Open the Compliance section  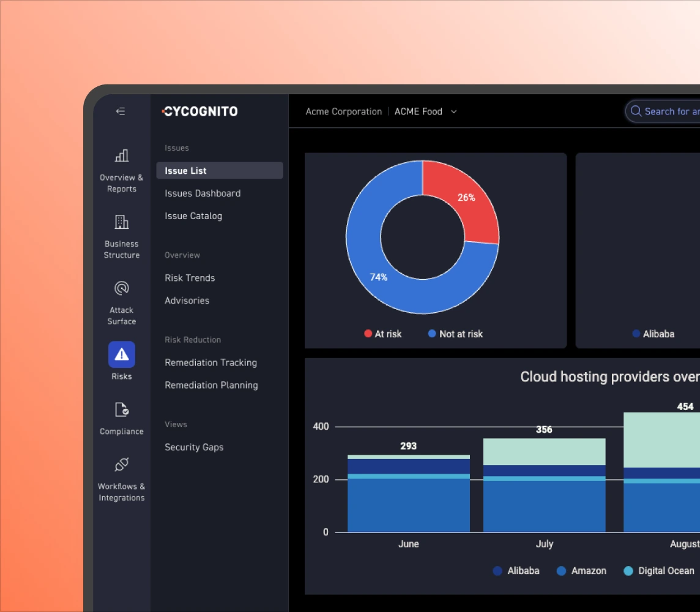[121, 417]
